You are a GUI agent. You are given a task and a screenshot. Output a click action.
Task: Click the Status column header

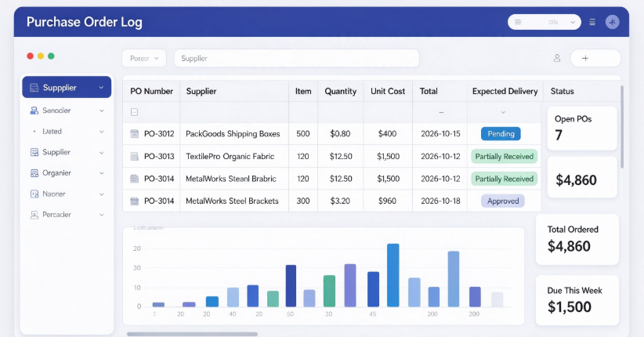pos(563,91)
